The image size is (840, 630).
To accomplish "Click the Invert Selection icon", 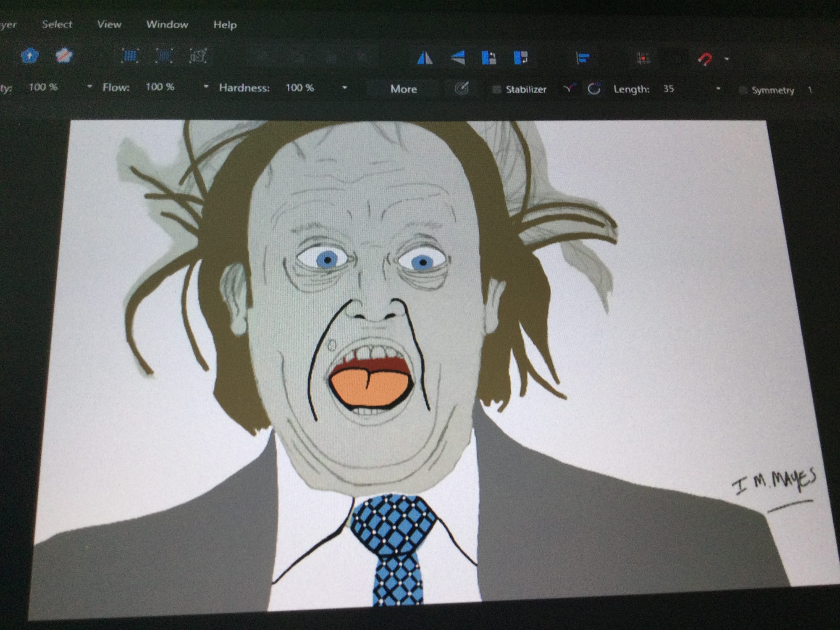I will (197, 56).
